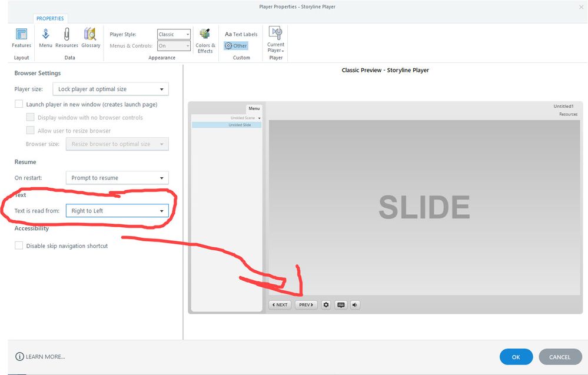The width and height of the screenshot is (588, 375).
Task: Open Colors & Effects
Action: [205, 41]
